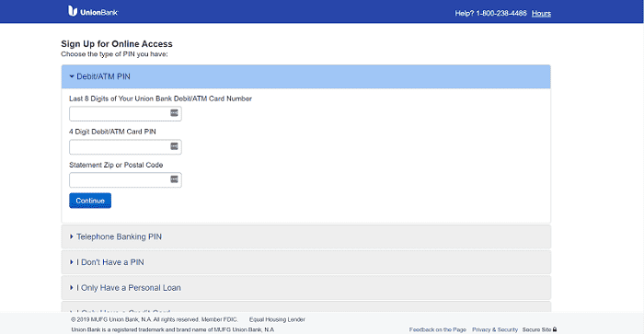This screenshot has width=644, height=334.
Task: Click the 2019 MUFG Union Bank copyright text
Action: point(154,319)
